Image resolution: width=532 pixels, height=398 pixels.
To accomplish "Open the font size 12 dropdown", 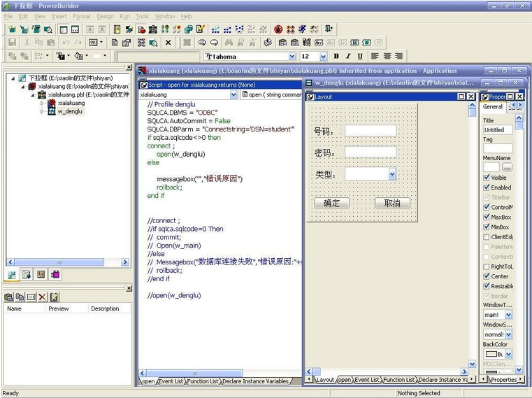I will [x=323, y=57].
